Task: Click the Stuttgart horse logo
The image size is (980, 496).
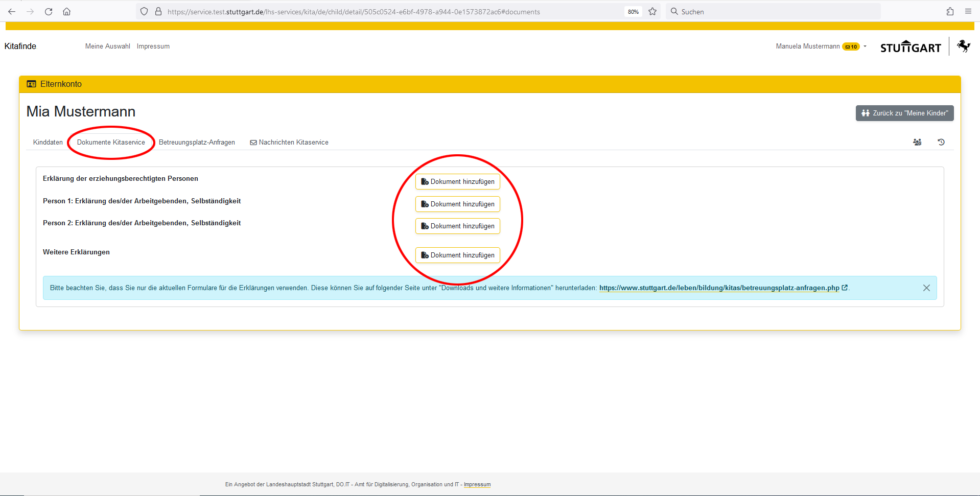Action: pos(964,46)
